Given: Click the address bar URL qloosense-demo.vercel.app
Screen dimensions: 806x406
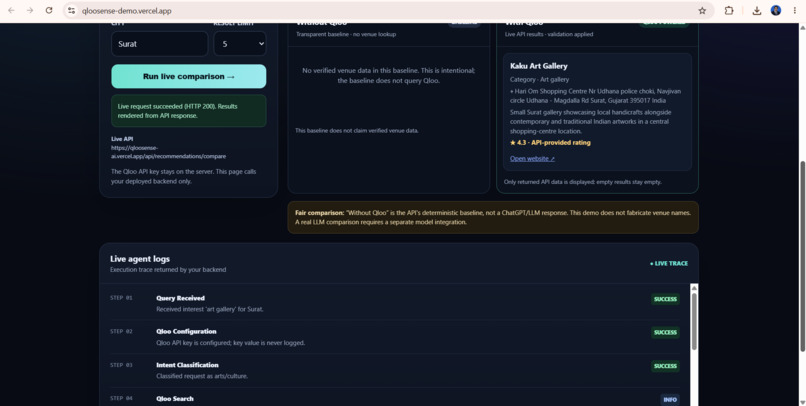Looking at the screenshot, I should 126,11.
